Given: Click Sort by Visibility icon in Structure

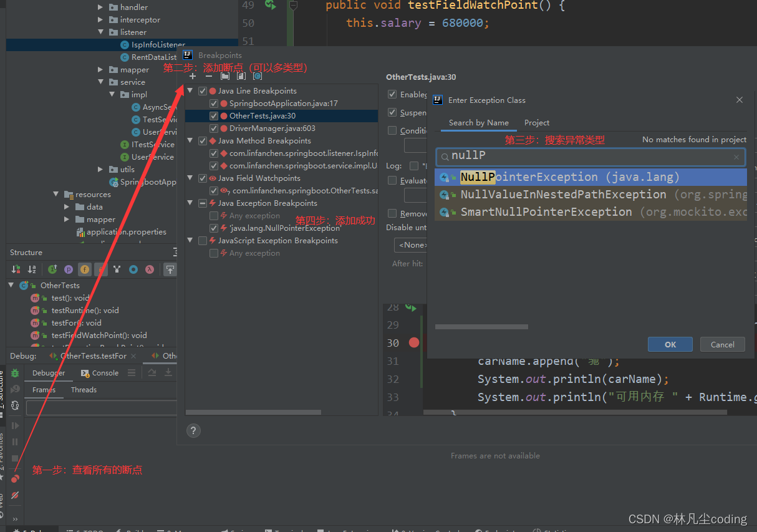Looking at the screenshot, I should pos(16,269).
